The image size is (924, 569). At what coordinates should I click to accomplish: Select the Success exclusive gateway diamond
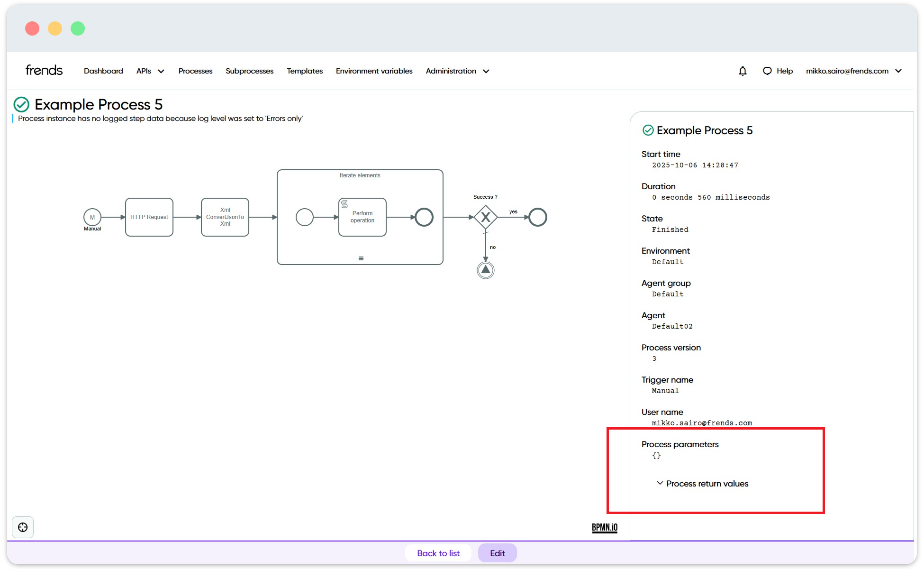click(x=486, y=217)
